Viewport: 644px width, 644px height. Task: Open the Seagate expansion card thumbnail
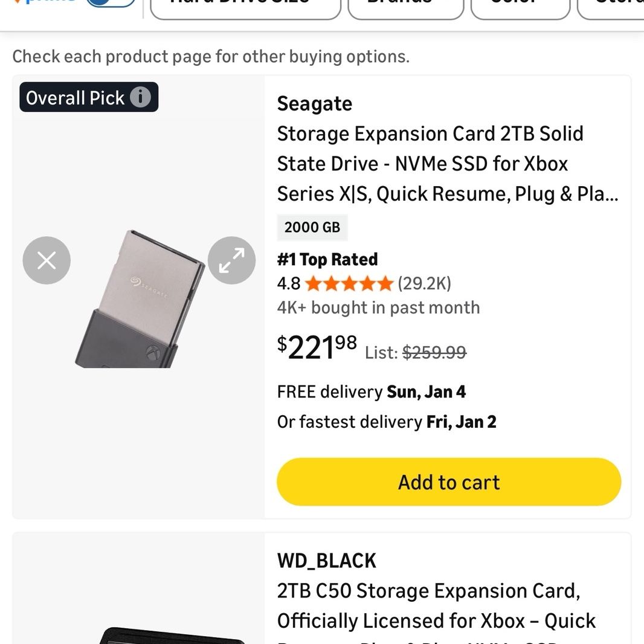[140, 299]
